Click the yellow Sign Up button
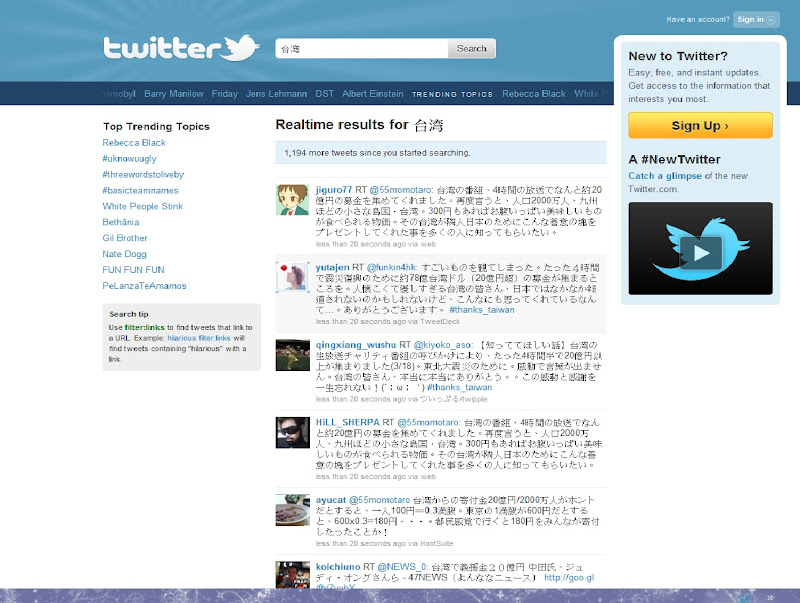Screen dimensions: 800x603 pyautogui.click(x=701, y=125)
